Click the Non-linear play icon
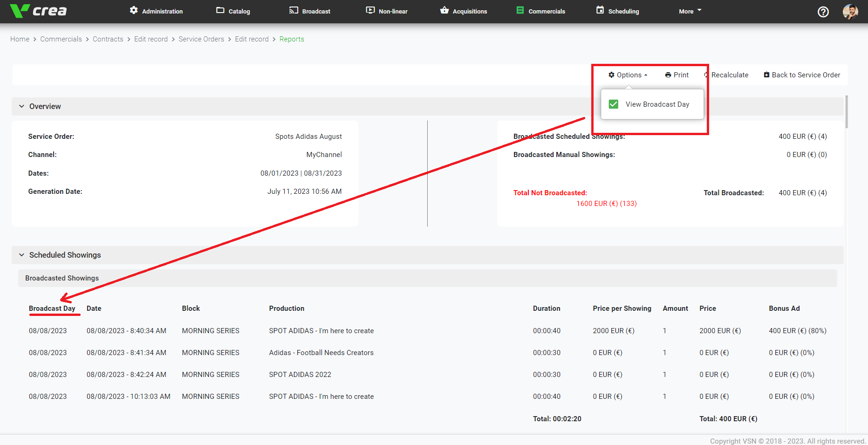 click(x=370, y=10)
